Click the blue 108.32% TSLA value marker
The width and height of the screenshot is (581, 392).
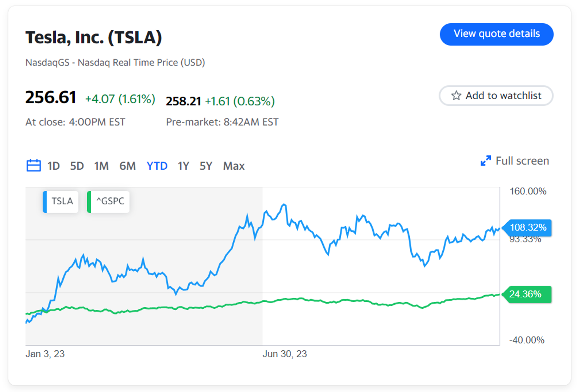527,227
